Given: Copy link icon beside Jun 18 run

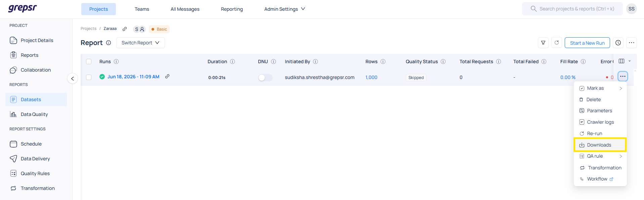Looking at the screenshot, I should (x=167, y=77).
